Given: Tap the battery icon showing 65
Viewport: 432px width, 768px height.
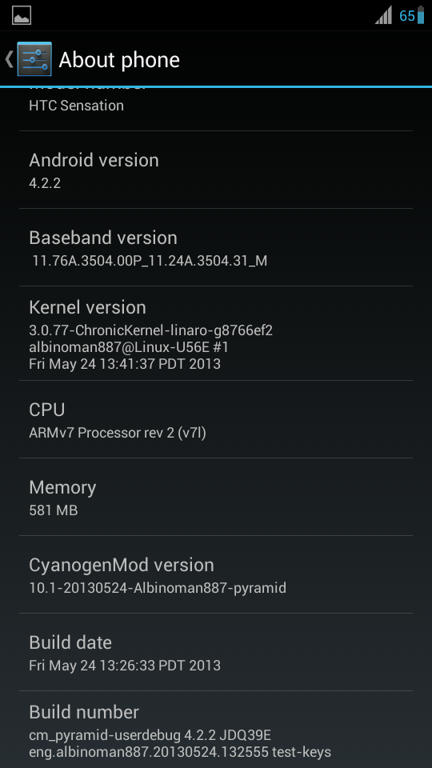Looking at the screenshot, I should click(x=420, y=15).
